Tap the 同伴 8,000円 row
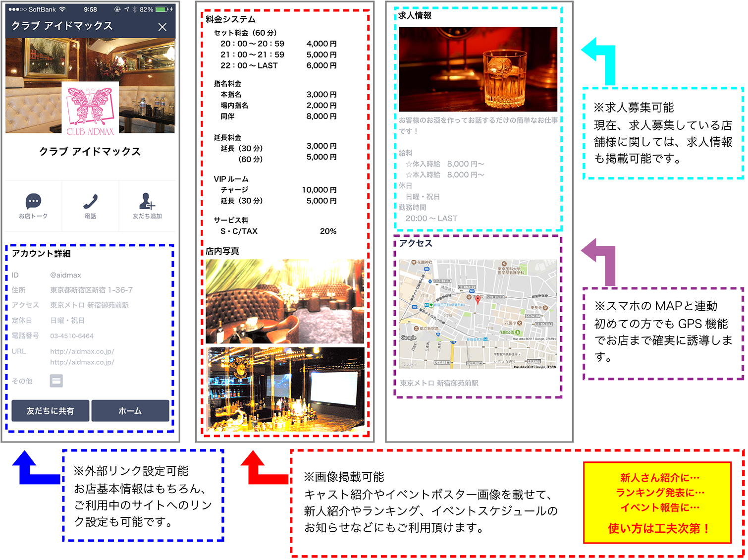 point(278,116)
